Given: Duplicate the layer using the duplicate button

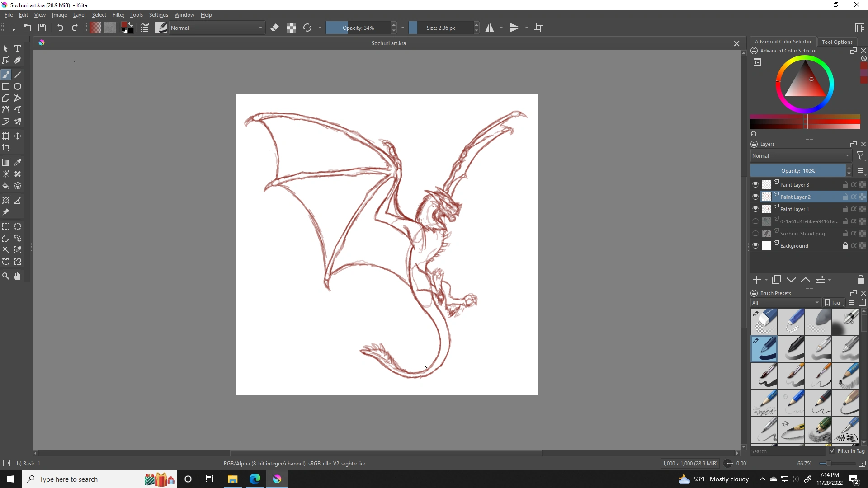Looking at the screenshot, I should (777, 280).
